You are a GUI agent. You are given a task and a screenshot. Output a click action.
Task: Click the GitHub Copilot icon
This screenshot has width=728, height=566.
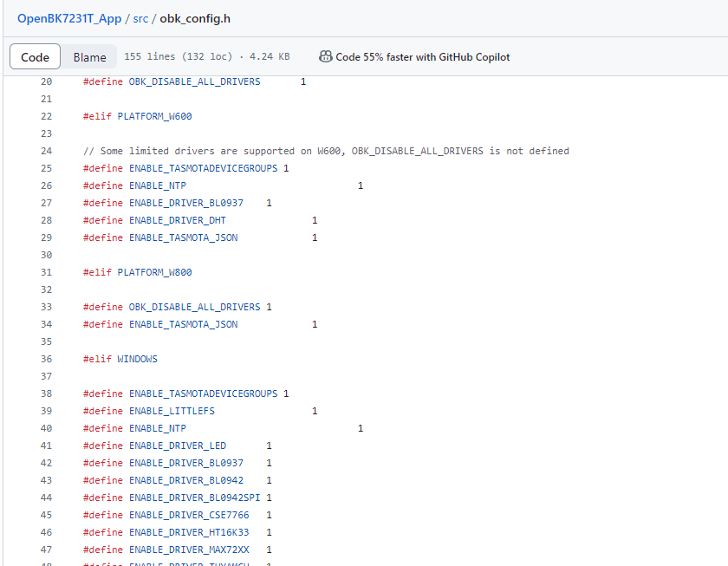(326, 56)
